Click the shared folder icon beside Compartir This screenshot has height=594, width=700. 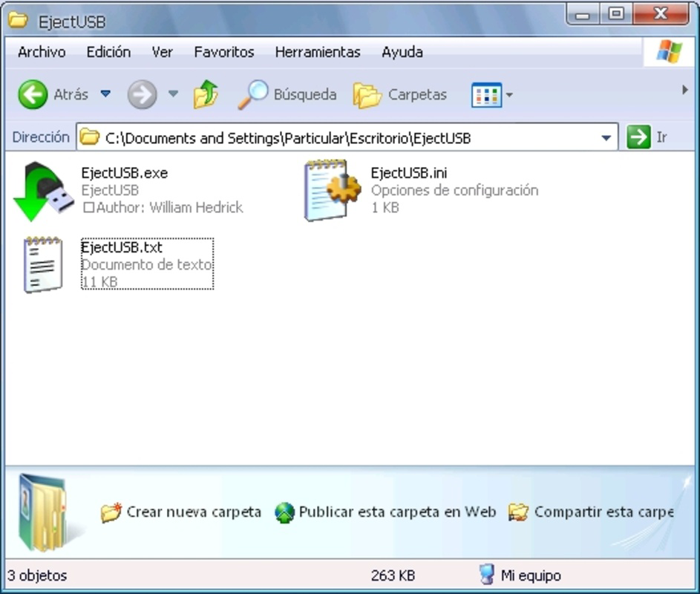click(x=518, y=512)
